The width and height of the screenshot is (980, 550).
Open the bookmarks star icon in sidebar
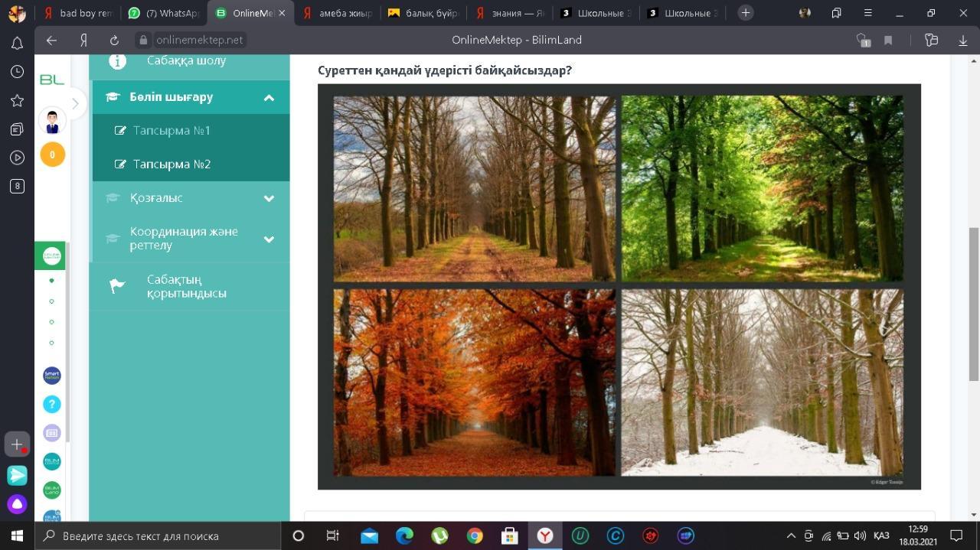(x=17, y=100)
